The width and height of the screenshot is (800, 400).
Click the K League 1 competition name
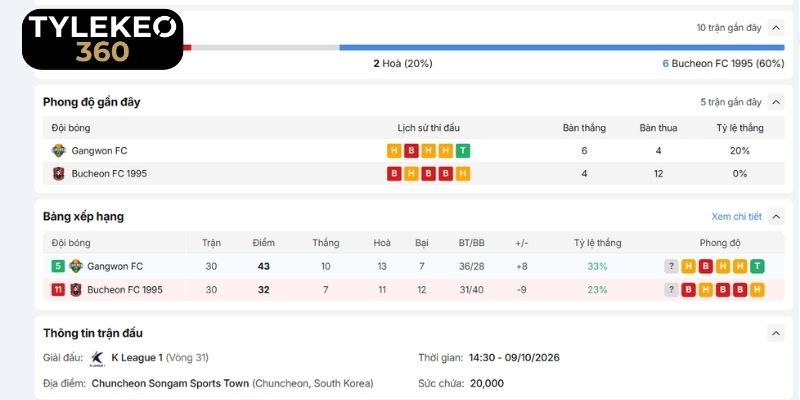[x=137, y=358]
